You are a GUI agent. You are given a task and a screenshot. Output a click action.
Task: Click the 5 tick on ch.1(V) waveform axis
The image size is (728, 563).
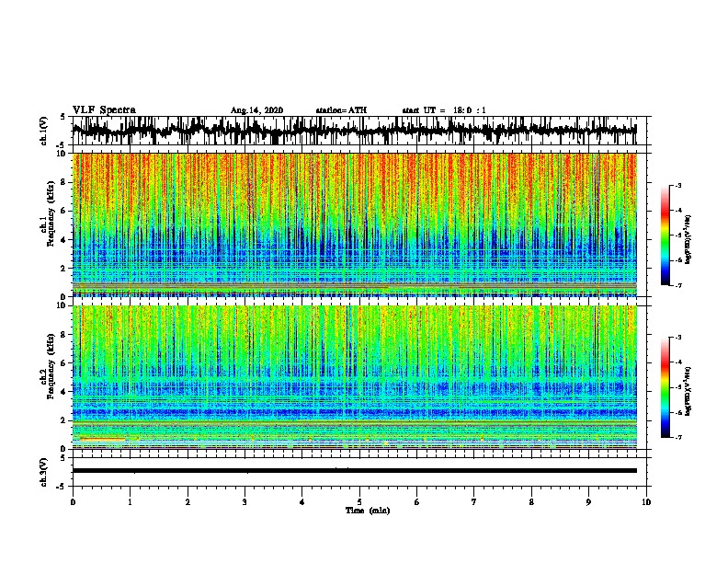(x=63, y=117)
